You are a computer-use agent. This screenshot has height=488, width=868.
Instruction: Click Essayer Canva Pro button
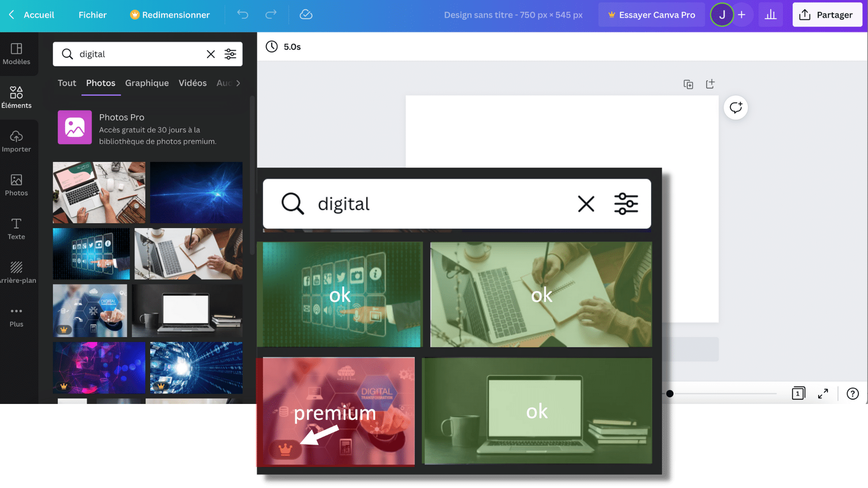[x=651, y=15]
